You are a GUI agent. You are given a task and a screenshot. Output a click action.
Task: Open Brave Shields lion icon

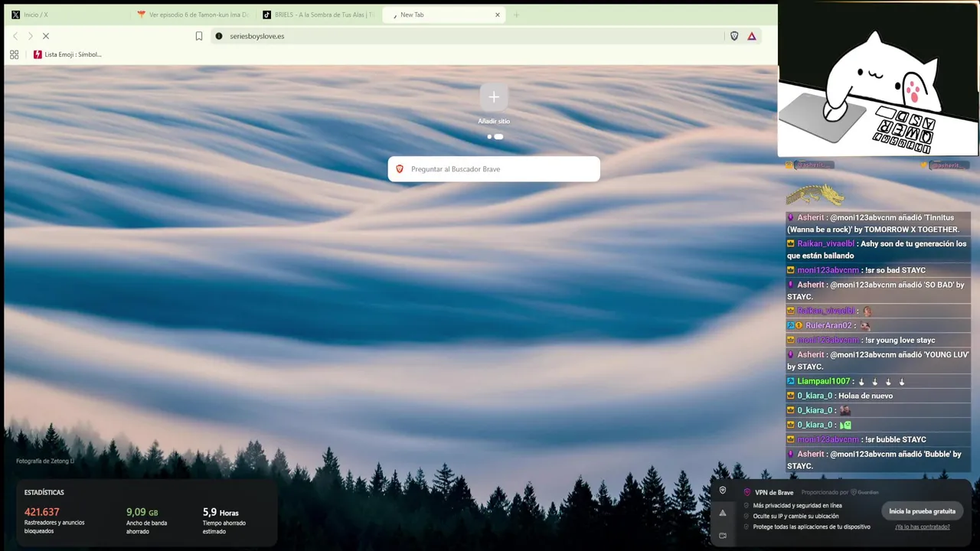[734, 36]
